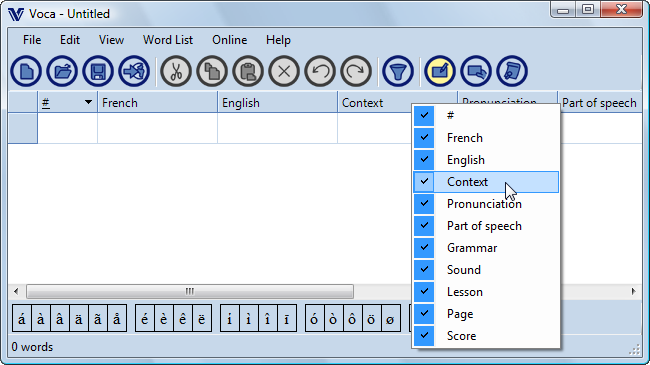
Task: Click the # column sort arrow
Action: [88, 102]
